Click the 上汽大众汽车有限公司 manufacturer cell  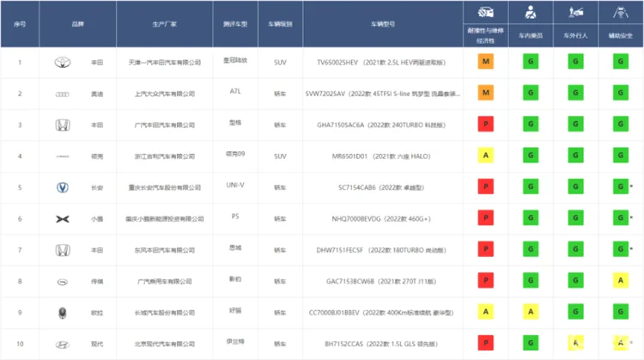click(x=164, y=94)
